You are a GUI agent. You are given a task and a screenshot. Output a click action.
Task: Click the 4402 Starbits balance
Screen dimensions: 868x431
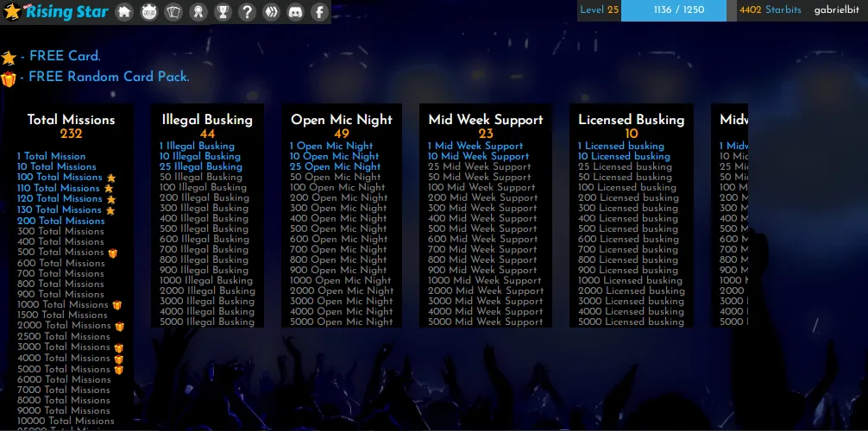770,10
